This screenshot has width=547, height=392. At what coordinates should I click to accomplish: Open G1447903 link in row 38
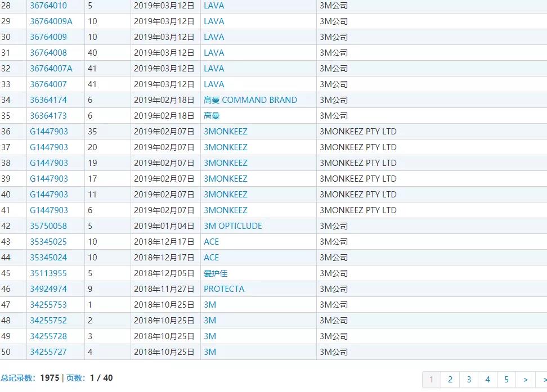coord(49,163)
